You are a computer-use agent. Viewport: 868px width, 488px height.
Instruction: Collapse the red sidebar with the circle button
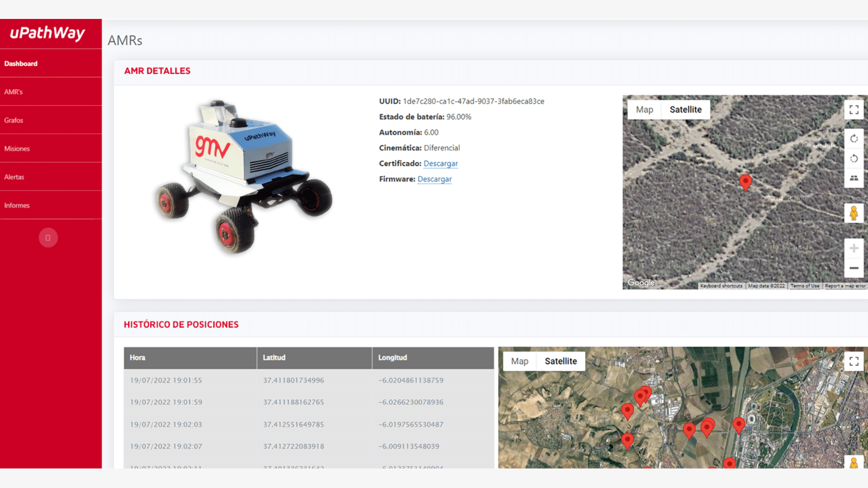pyautogui.click(x=48, y=237)
